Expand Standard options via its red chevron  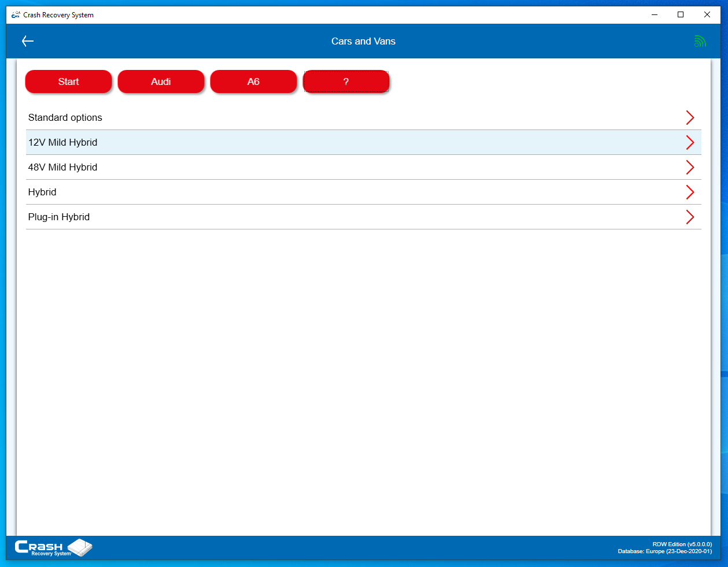[690, 117]
